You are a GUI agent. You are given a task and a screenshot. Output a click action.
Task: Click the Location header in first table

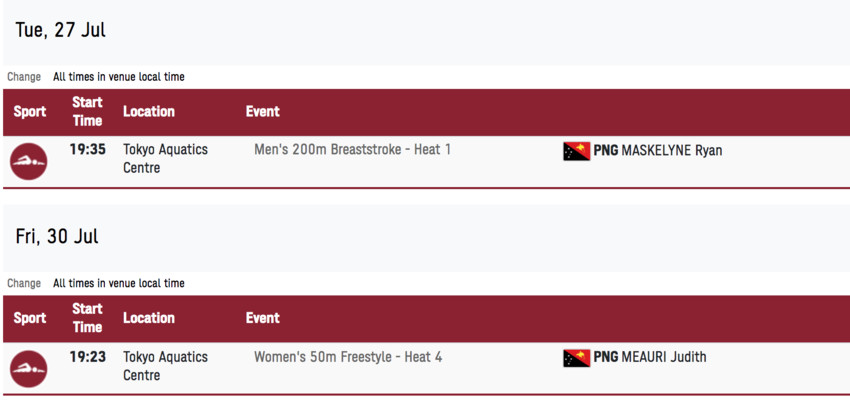(x=149, y=112)
